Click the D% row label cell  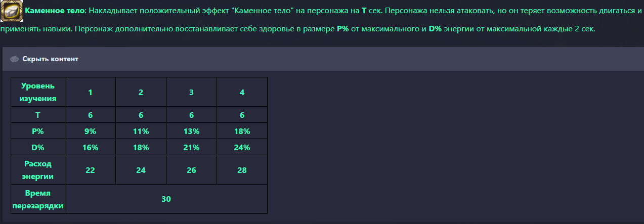click(x=38, y=148)
